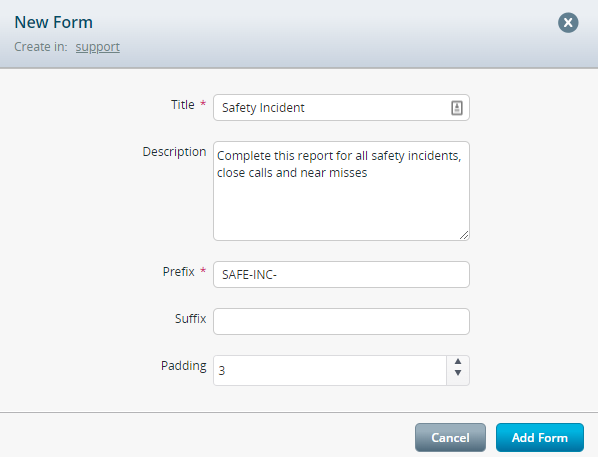Click the Title input field

click(341, 108)
